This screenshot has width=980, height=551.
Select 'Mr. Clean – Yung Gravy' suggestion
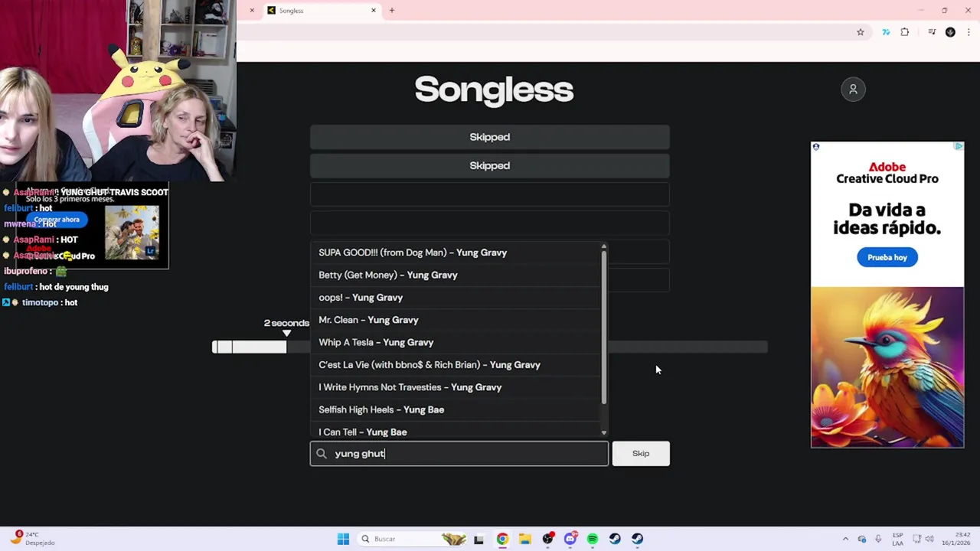(x=456, y=320)
